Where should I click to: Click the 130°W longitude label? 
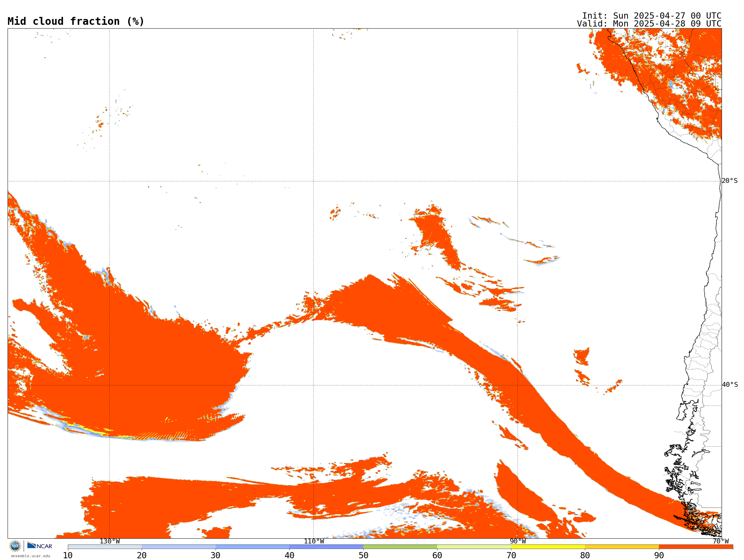110,541
